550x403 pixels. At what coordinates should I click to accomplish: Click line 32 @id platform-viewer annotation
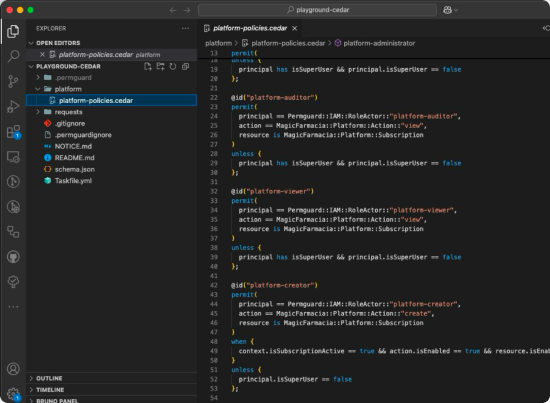pyautogui.click(x=272, y=191)
